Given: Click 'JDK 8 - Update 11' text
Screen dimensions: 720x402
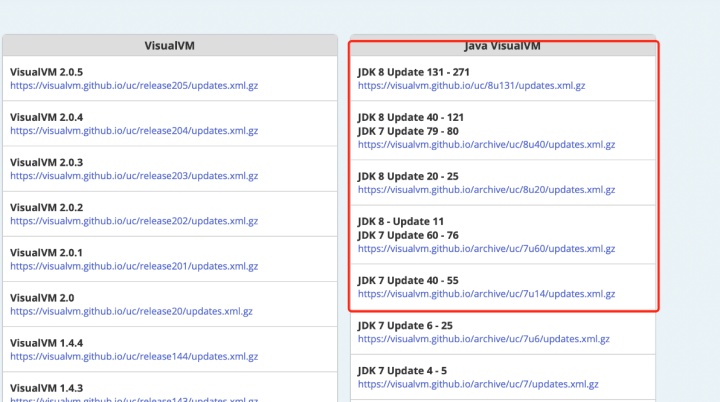Looking at the screenshot, I should coord(400,221).
